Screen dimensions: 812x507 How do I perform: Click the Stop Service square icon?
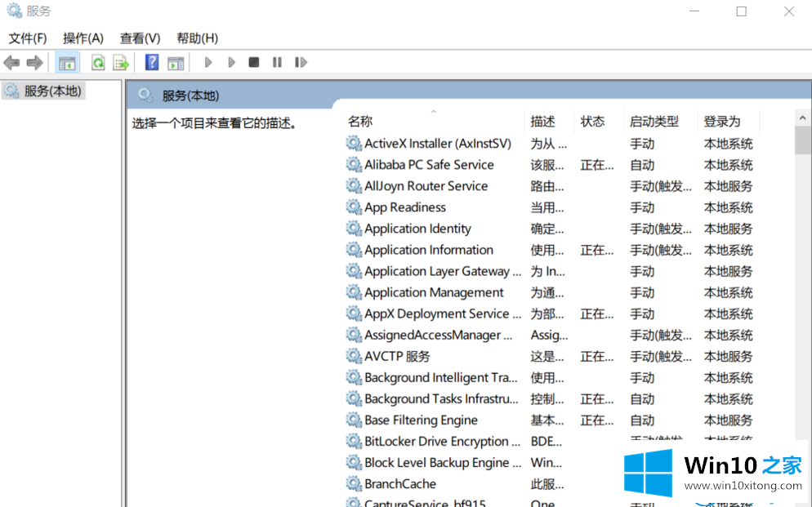pyautogui.click(x=254, y=63)
